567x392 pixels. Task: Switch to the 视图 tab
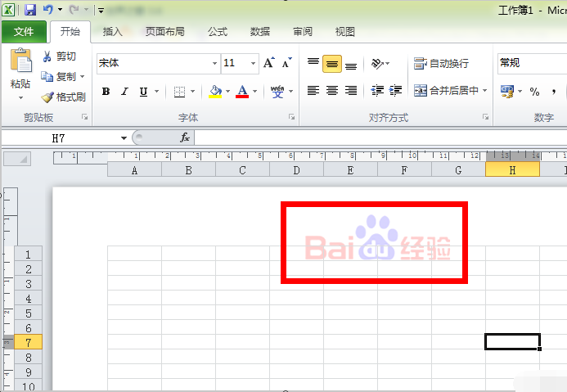pyautogui.click(x=344, y=32)
